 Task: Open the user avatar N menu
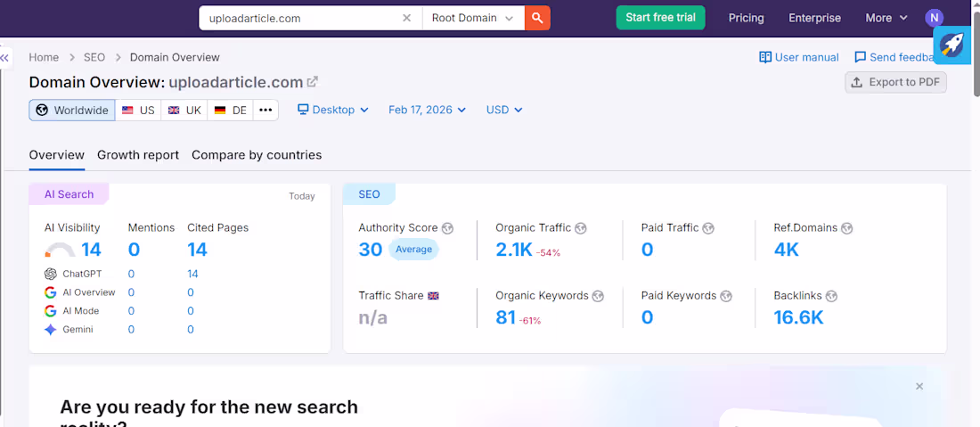click(934, 18)
